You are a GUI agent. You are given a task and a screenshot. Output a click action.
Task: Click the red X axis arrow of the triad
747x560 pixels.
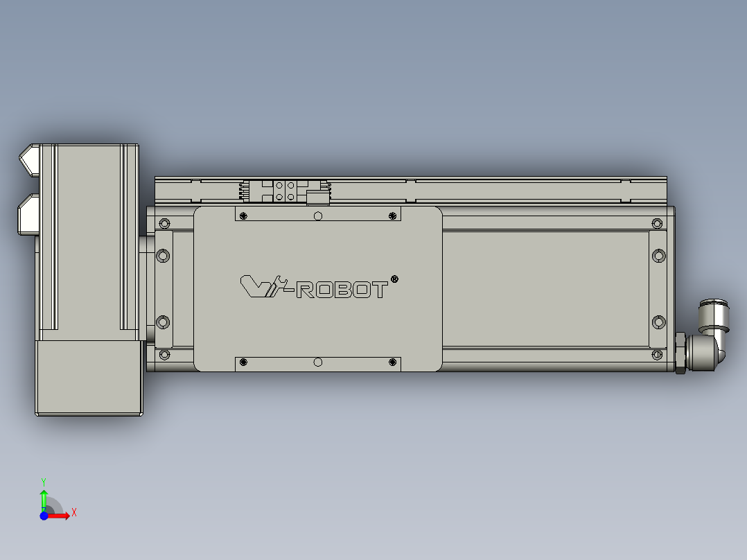(60, 516)
